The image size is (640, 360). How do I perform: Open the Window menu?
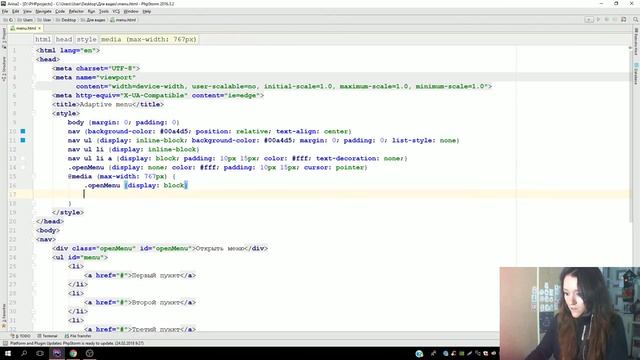pyautogui.click(x=131, y=11)
